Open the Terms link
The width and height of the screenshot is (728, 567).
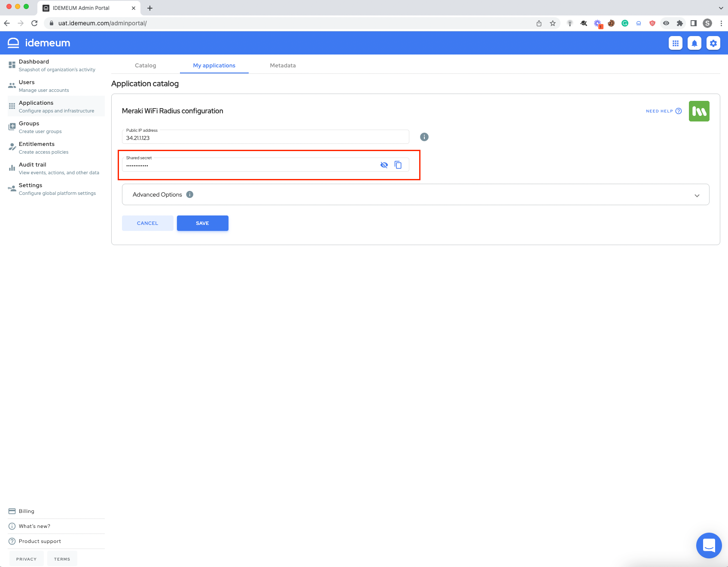coord(62,559)
